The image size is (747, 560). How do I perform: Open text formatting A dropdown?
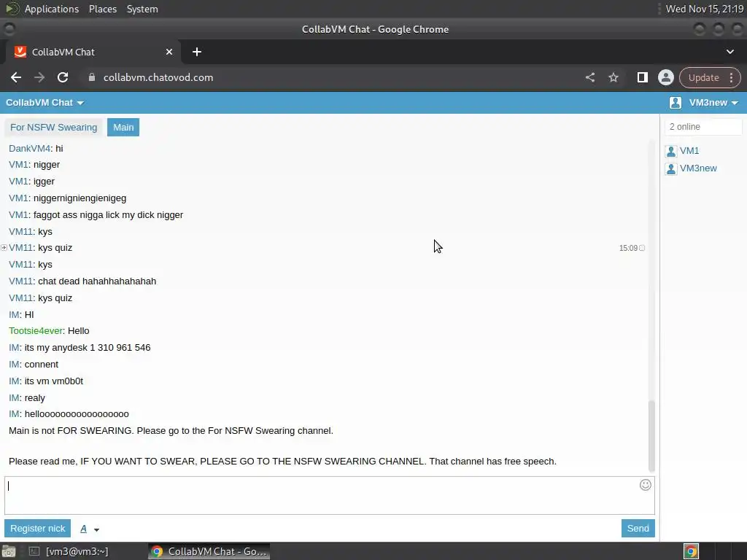tap(90, 529)
